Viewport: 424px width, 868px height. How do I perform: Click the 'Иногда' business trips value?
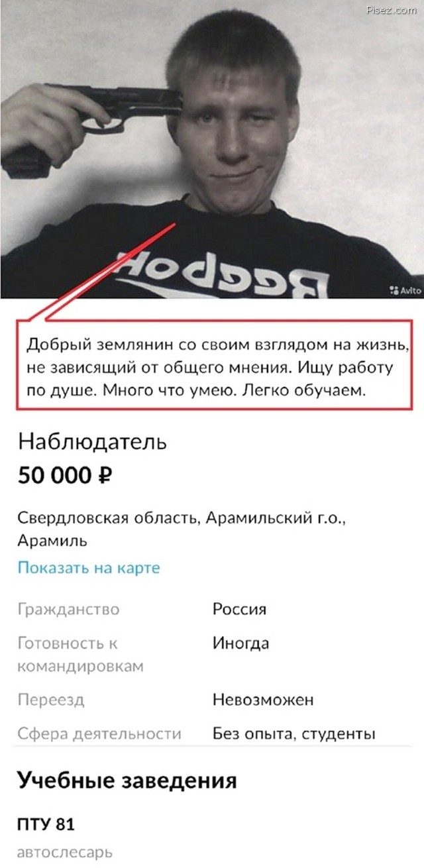[x=240, y=643]
